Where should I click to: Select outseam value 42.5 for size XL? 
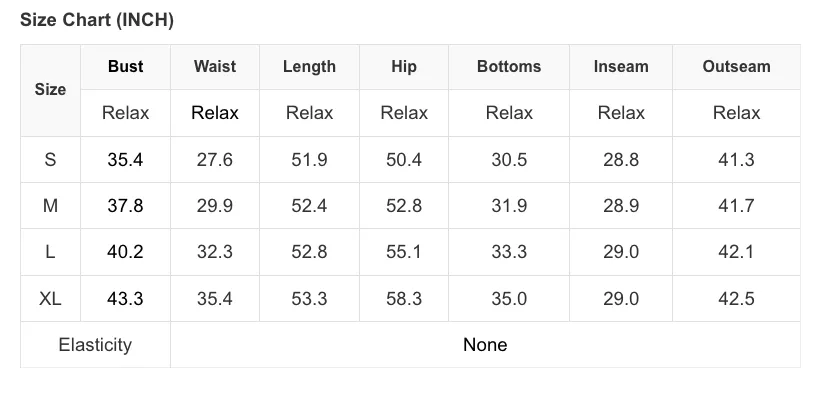coord(736,298)
